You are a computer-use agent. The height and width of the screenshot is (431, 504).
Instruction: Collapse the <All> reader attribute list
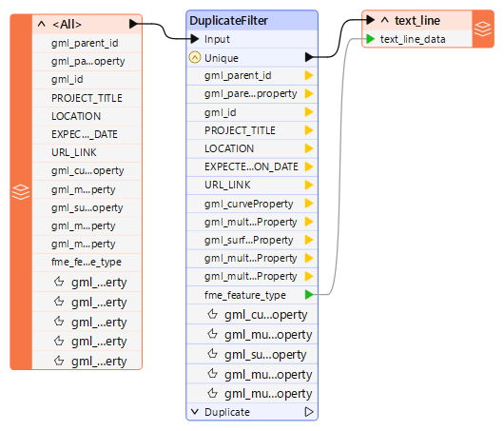[42, 24]
